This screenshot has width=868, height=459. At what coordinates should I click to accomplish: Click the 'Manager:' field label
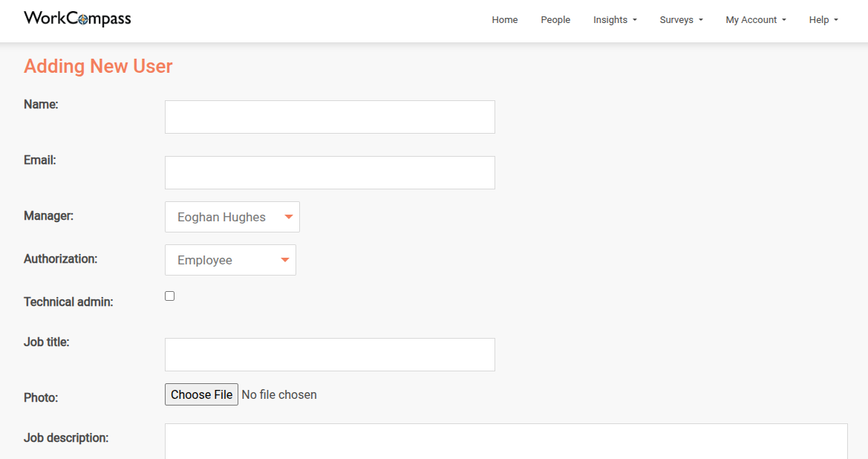click(48, 216)
